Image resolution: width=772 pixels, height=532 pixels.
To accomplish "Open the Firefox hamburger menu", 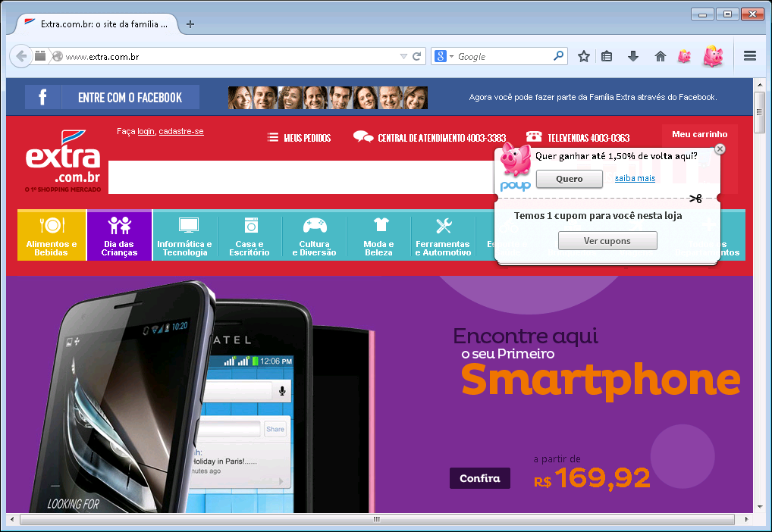I will 750,56.
